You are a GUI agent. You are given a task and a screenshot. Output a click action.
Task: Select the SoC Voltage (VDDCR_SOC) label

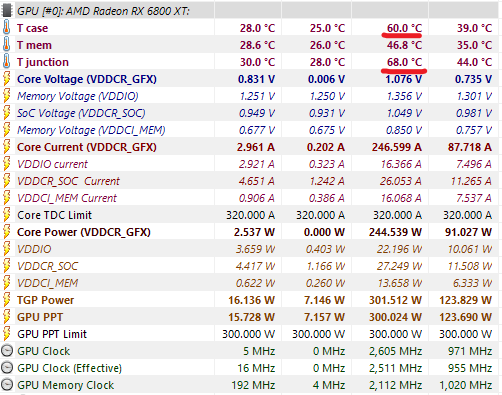(81, 113)
